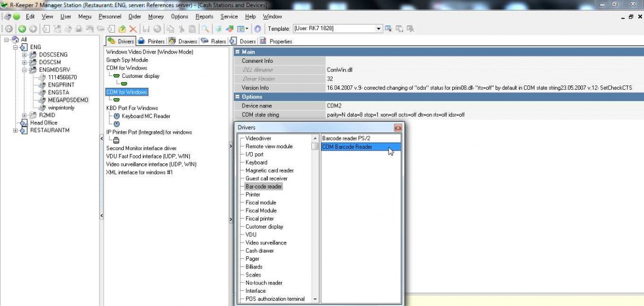Screen dimensions: 644x306
Task: Click the last template icon on the toolbar
Action: [410, 29]
